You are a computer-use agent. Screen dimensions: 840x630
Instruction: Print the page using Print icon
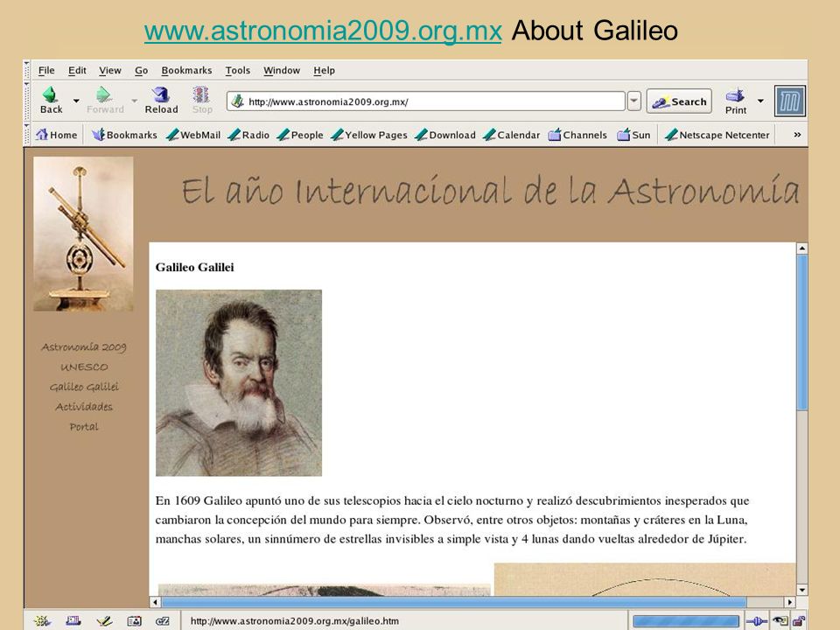click(x=736, y=101)
